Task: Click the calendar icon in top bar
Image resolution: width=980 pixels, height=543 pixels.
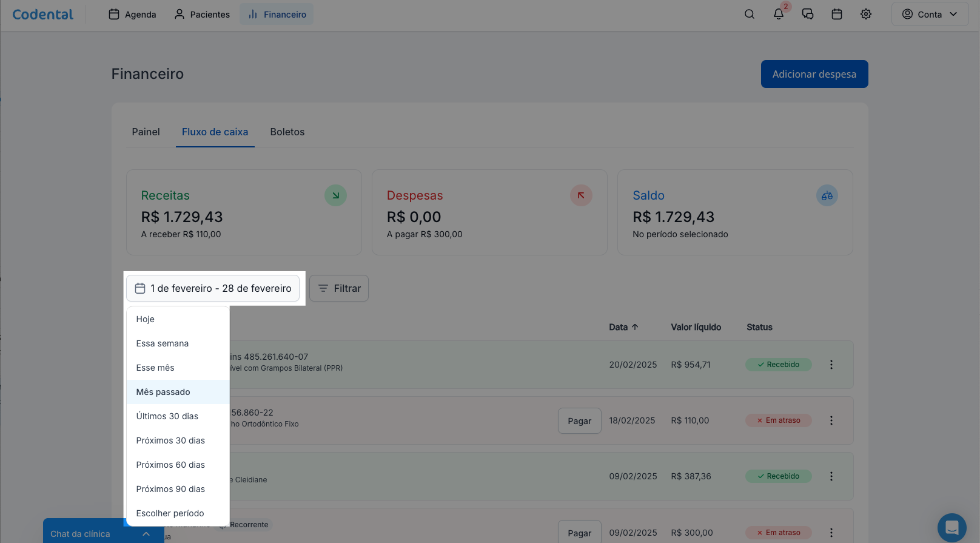Action: point(837,14)
